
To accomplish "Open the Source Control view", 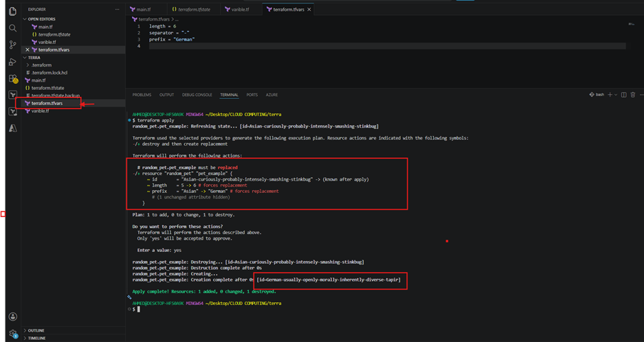I will (13, 45).
